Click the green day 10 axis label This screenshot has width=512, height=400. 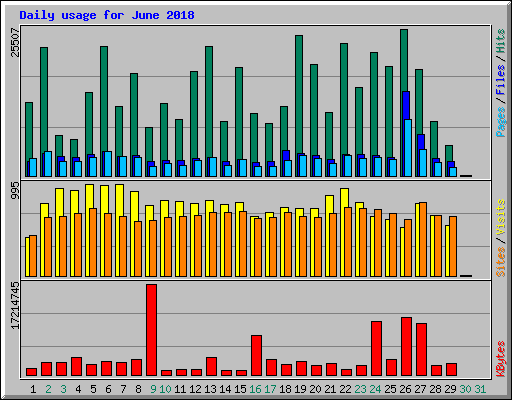165,389
